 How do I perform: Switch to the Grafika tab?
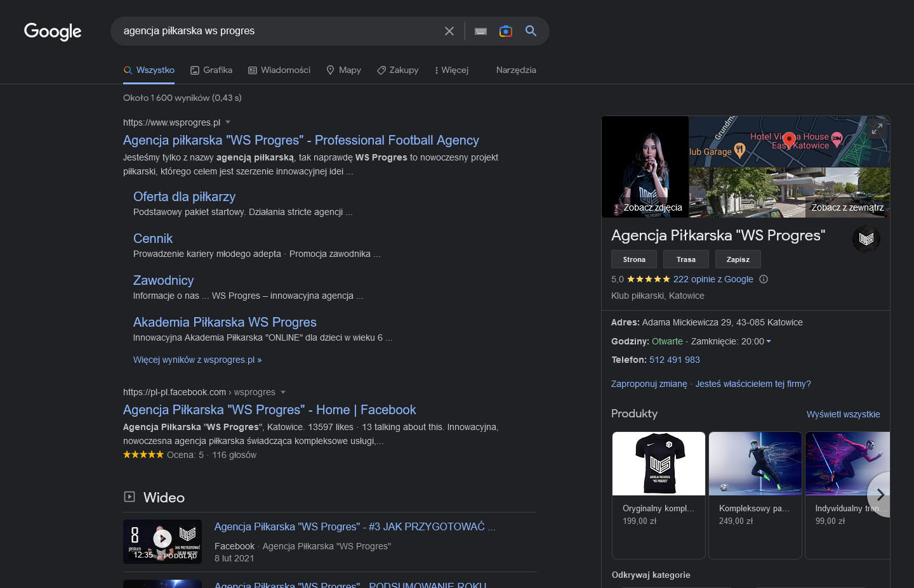click(x=211, y=70)
